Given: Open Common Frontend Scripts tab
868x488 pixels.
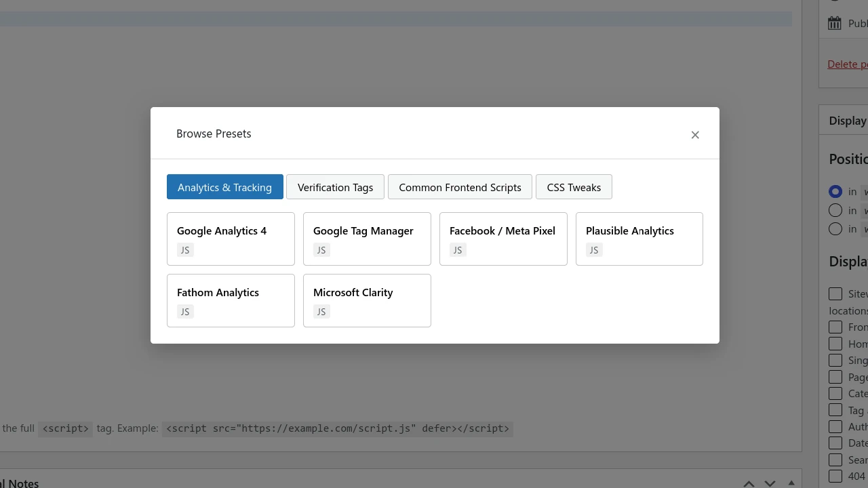Looking at the screenshot, I should [460, 187].
